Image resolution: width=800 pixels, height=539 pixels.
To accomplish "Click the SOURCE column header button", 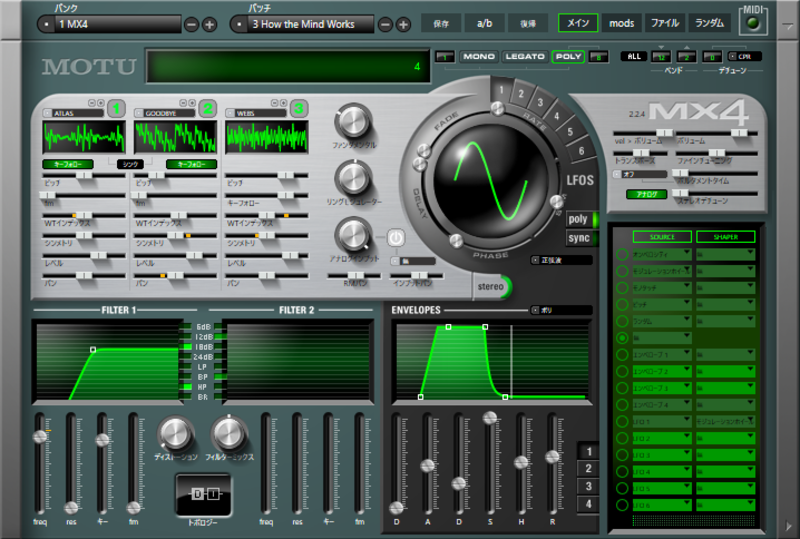I will tap(662, 237).
